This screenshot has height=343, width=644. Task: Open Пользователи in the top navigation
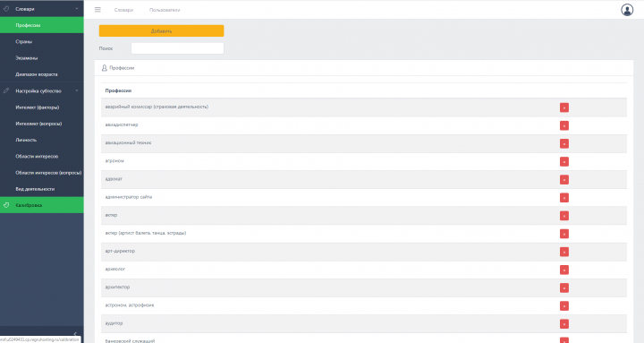165,10
